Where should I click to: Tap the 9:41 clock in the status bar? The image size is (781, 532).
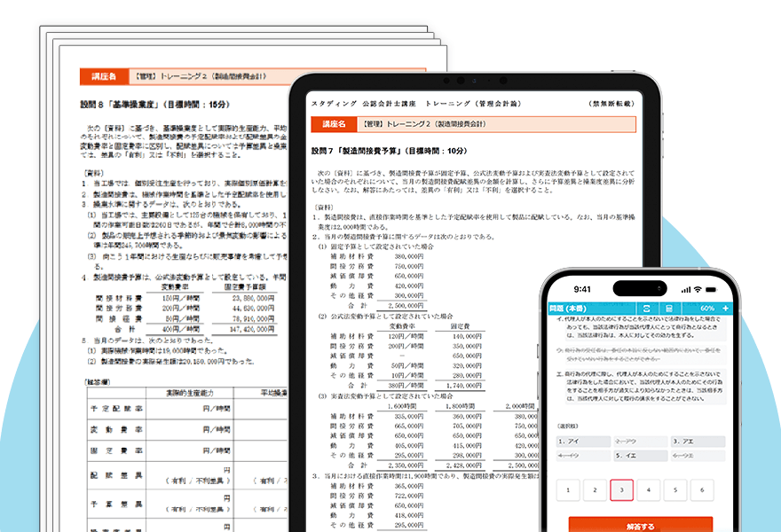tap(583, 288)
